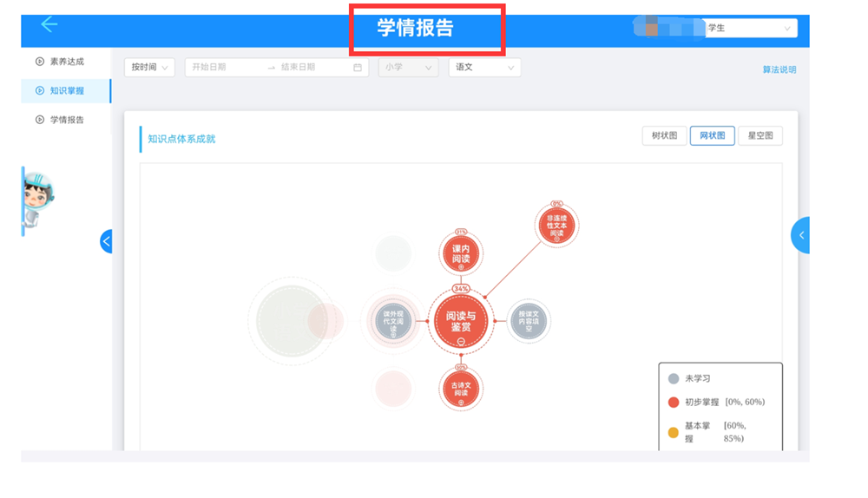Select 知识掌握 sidebar item
Image resolution: width=868 pixels, height=498 pixels.
click(67, 91)
